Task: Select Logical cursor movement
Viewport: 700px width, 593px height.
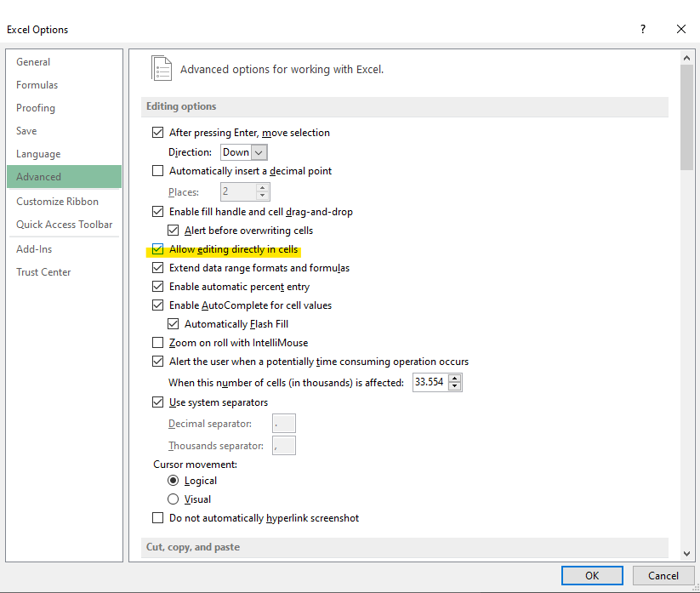Action: point(174,481)
